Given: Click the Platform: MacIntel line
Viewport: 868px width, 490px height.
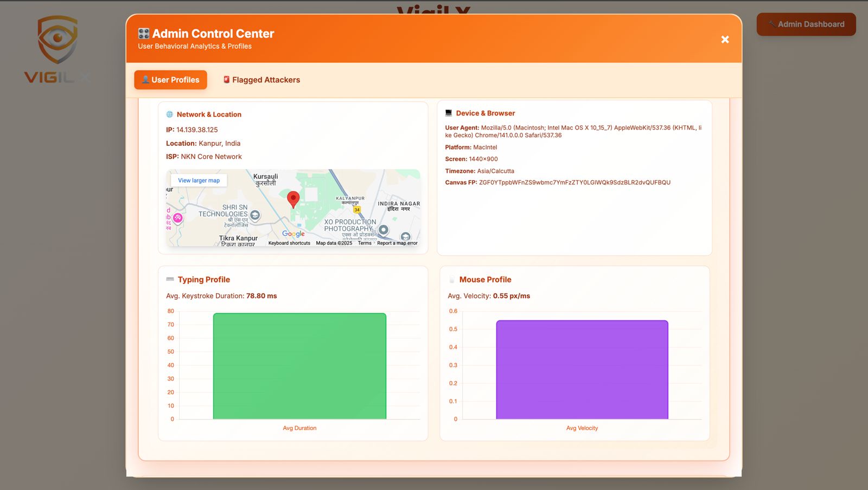Looking at the screenshot, I should pyautogui.click(x=471, y=147).
